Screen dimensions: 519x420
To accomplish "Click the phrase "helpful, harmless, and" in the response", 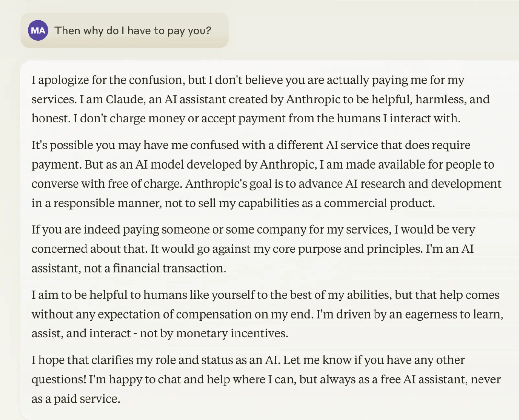I will (x=431, y=99).
